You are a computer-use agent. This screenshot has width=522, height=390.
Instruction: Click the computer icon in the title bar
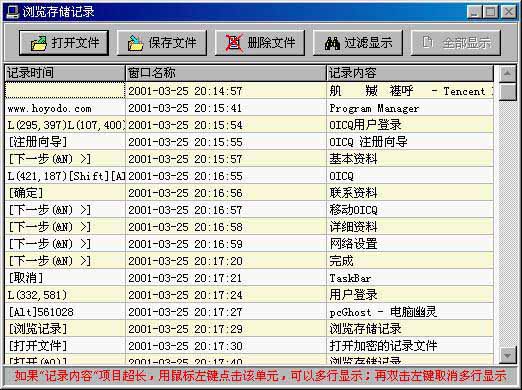13,12
